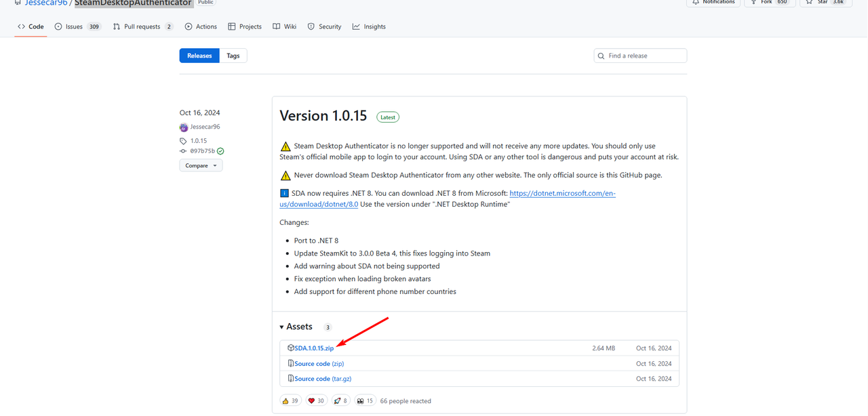
Task: Click the Notifications button
Action: pos(713,3)
